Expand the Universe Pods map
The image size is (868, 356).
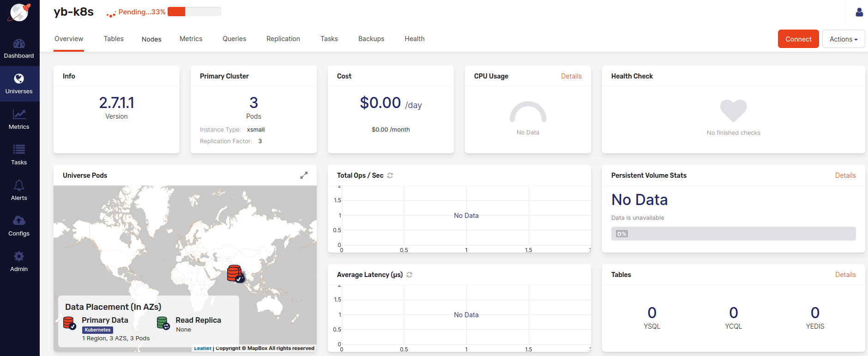tap(304, 175)
